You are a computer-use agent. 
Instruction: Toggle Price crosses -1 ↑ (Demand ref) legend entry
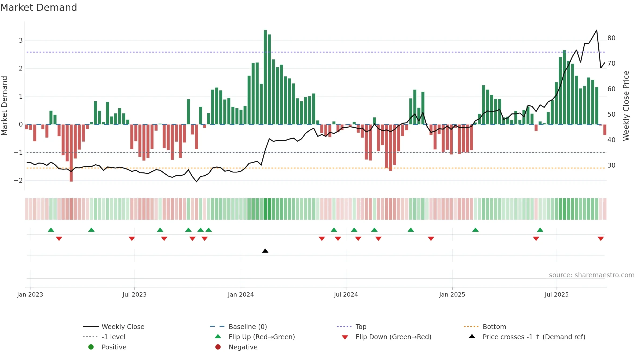[x=527, y=337]
